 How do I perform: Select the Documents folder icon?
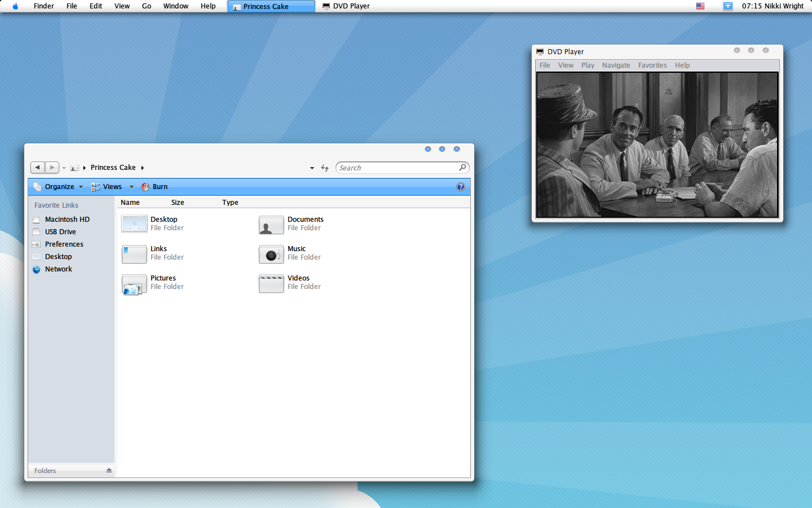271,225
